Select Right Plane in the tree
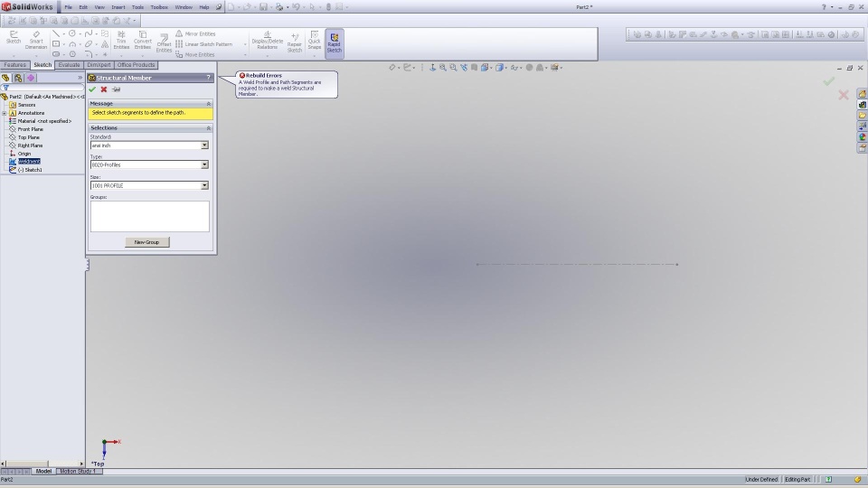 coord(30,145)
